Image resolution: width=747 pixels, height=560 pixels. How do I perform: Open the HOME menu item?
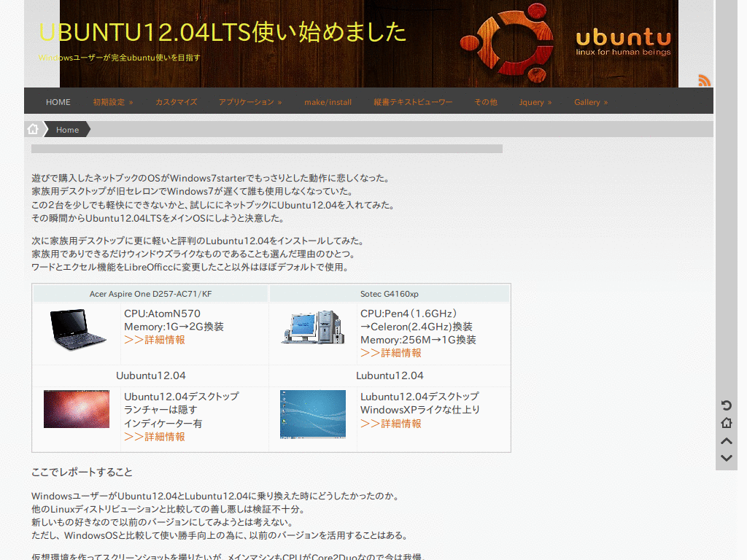[x=58, y=102]
